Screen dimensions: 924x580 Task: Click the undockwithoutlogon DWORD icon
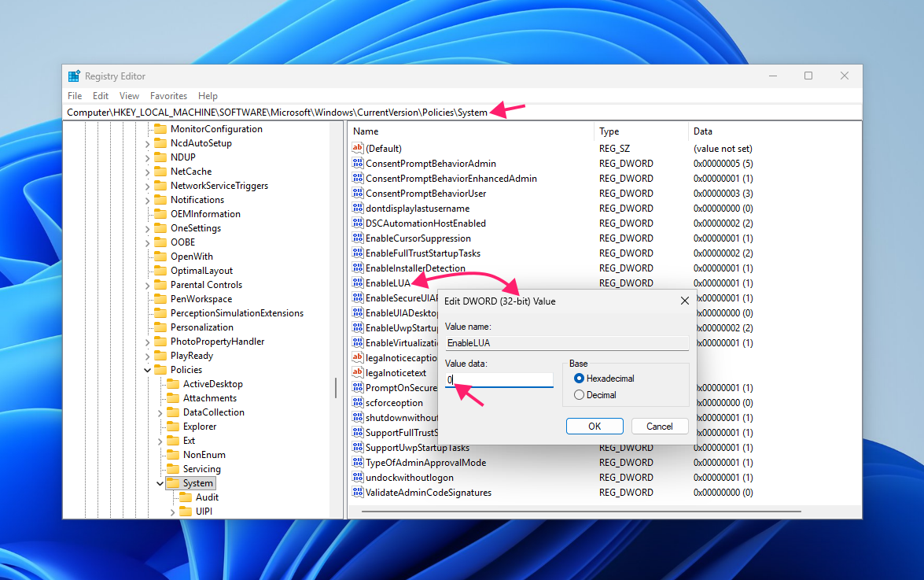[357, 477]
